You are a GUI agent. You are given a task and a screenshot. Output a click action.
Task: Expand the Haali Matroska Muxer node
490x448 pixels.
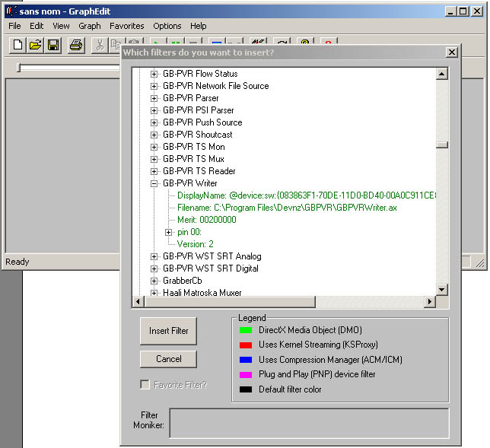click(x=154, y=293)
